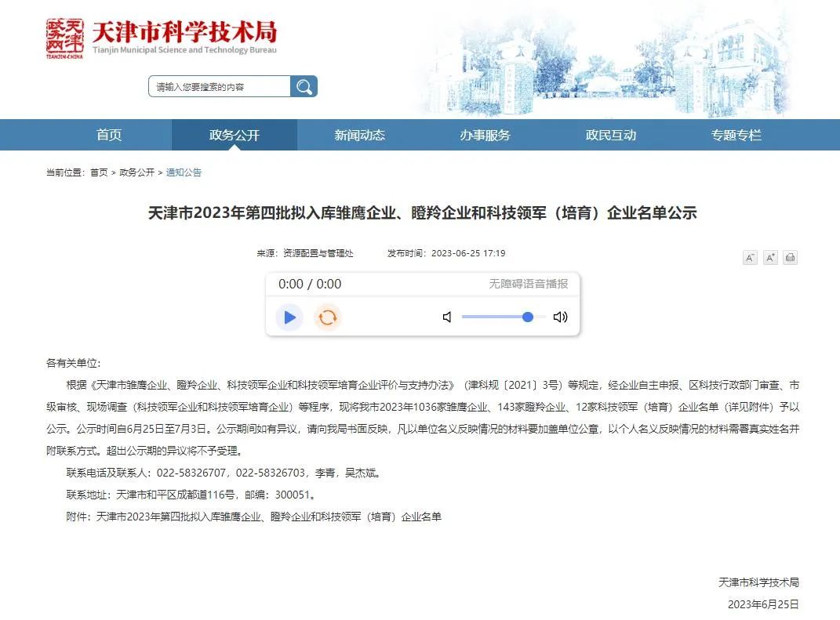Click the contact phone numbers line
The height and width of the screenshot is (620, 840).
(x=224, y=473)
